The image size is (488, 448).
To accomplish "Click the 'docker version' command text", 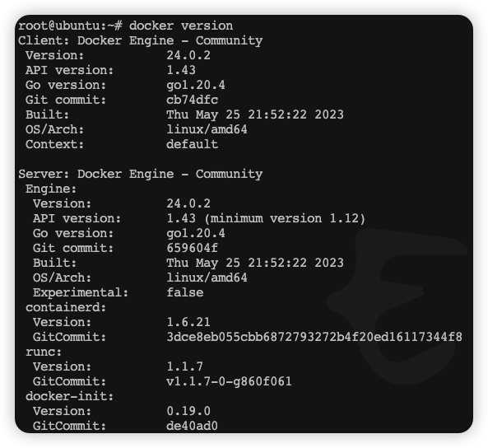I will click(x=181, y=26).
